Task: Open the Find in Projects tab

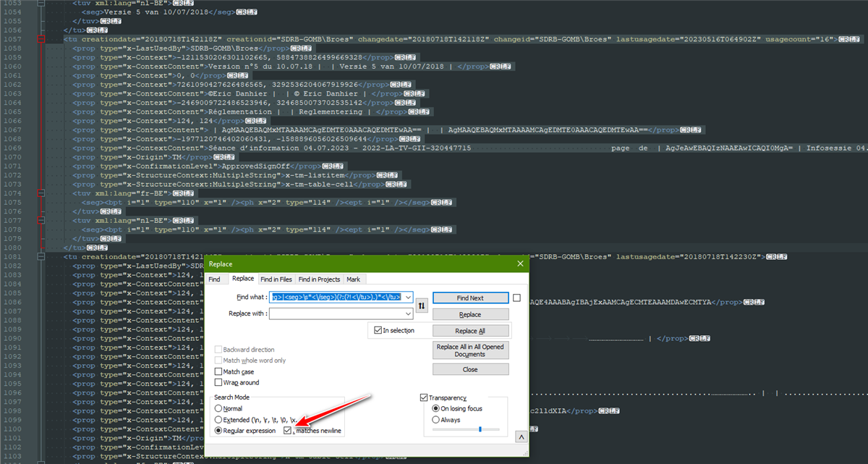Action: (319, 279)
